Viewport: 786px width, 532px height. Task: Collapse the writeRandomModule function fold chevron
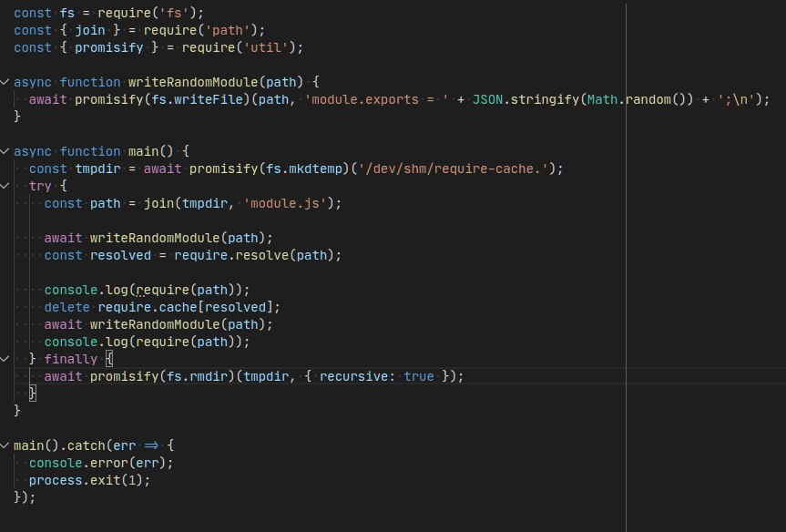5,82
